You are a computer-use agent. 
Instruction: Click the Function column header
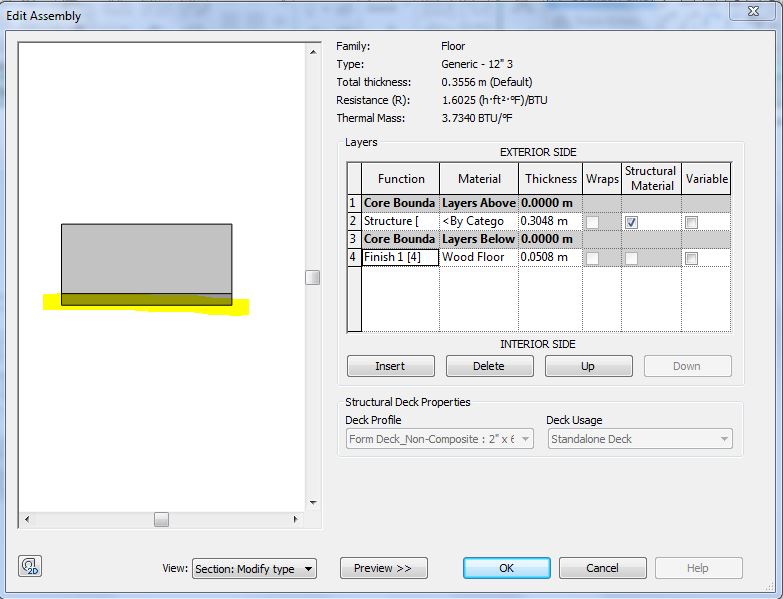pyautogui.click(x=400, y=179)
